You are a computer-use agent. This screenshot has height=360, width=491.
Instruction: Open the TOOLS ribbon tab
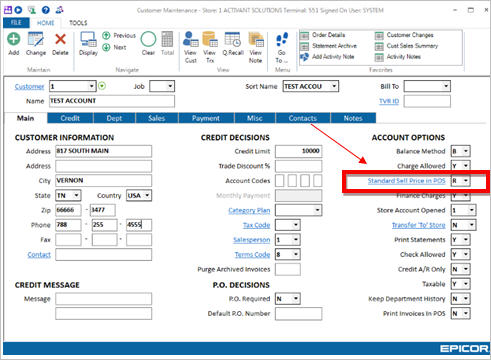(78, 23)
